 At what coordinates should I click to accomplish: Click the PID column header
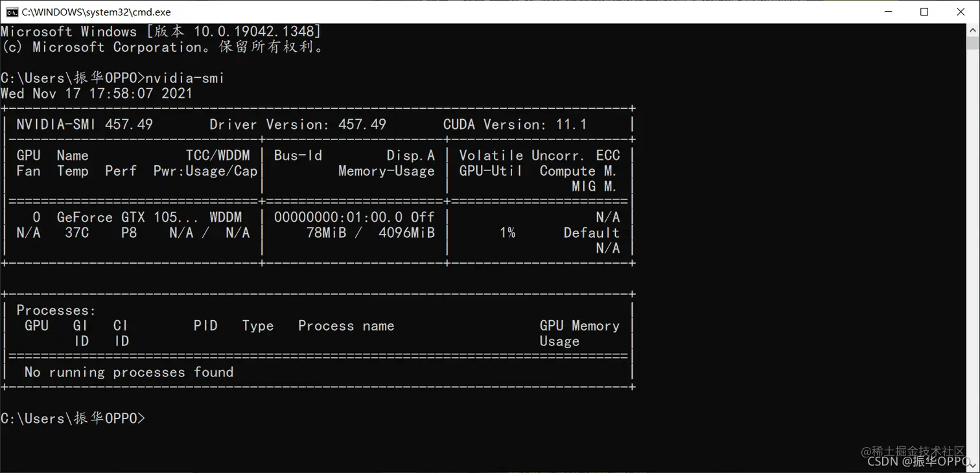[x=205, y=326]
